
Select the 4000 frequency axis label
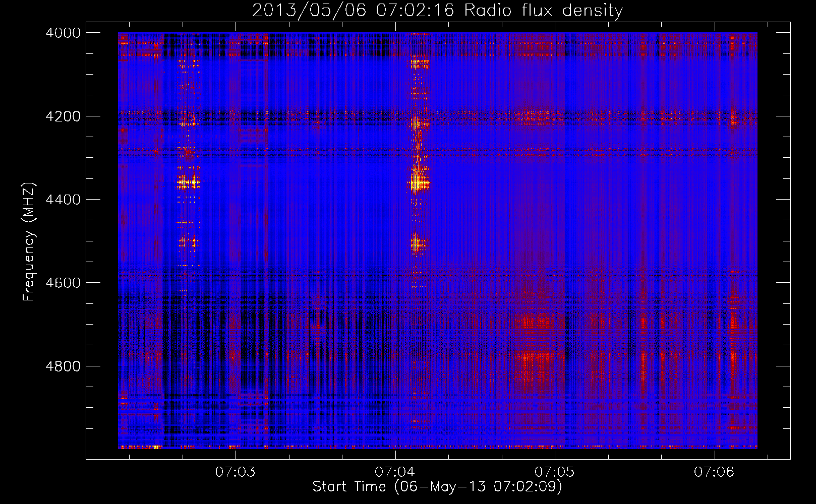[63, 33]
